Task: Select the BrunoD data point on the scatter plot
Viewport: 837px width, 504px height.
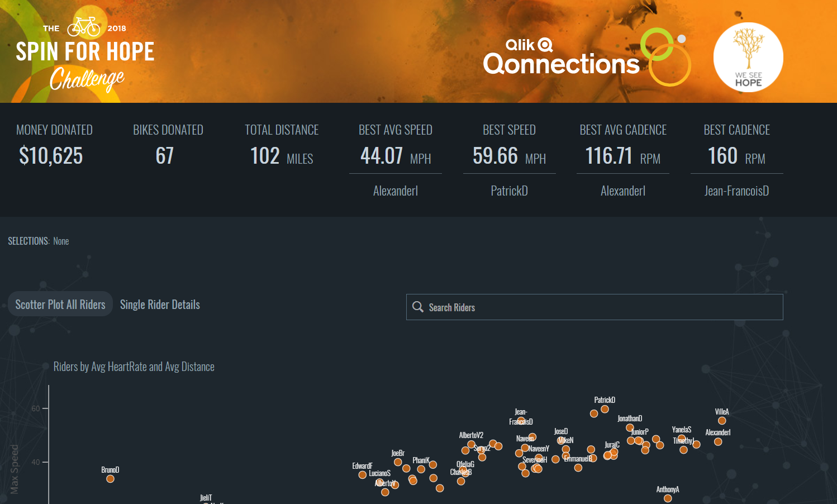Action: [x=110, y=479]
